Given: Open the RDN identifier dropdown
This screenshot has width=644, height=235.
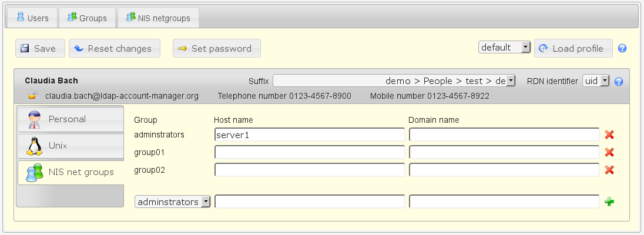Looking at the screenshot, I should [x=596, y=81].
